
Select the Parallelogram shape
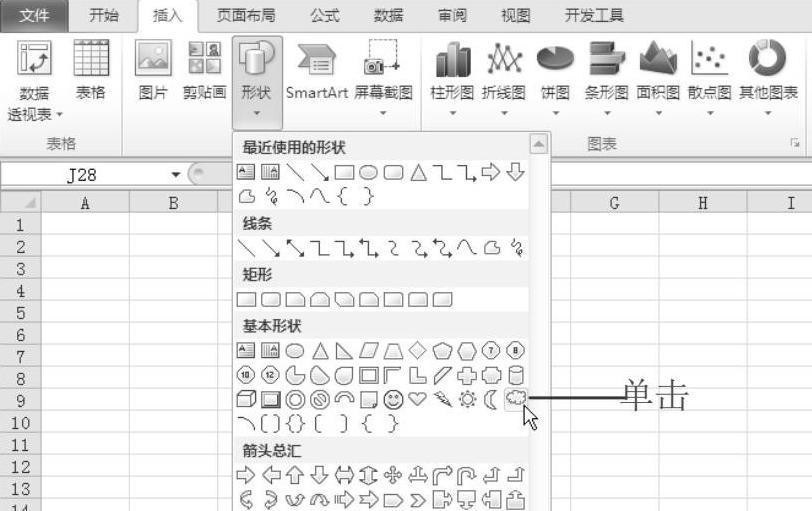coord(369,351)
